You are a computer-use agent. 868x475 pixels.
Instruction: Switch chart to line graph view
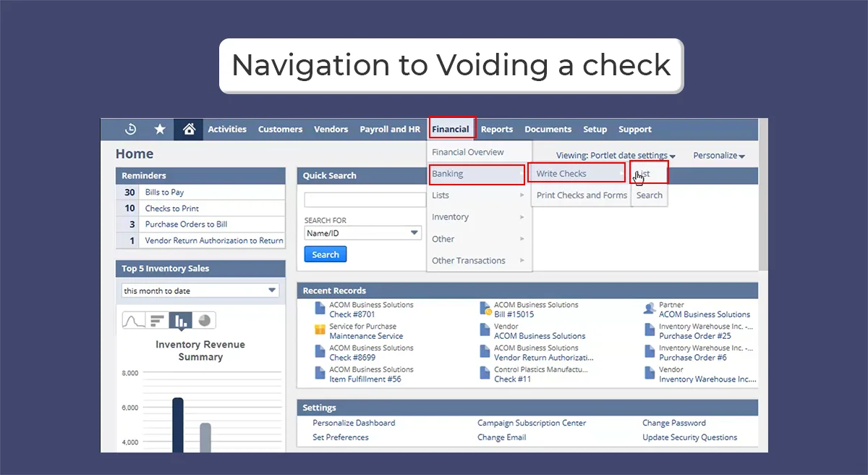pos(134,320)
